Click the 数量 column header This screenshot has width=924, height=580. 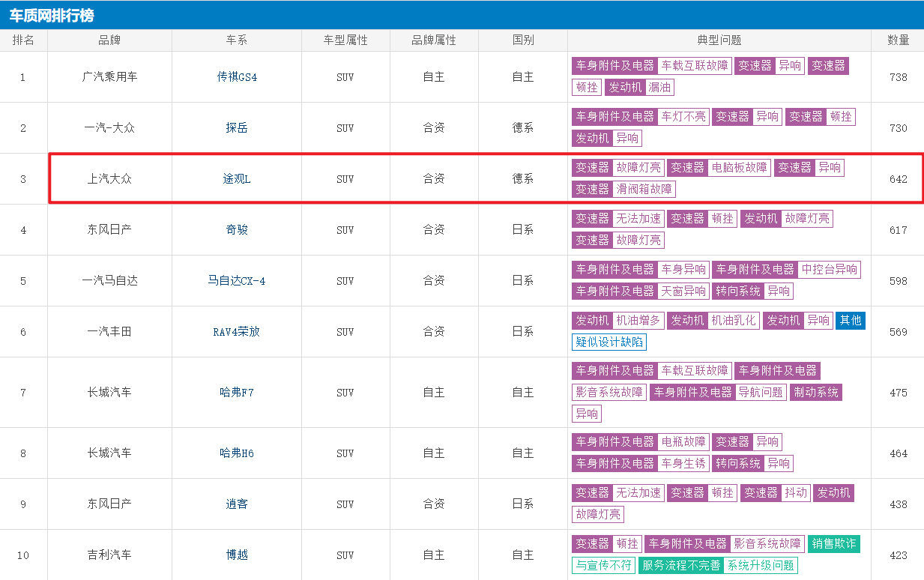click(x=898, y=40)
